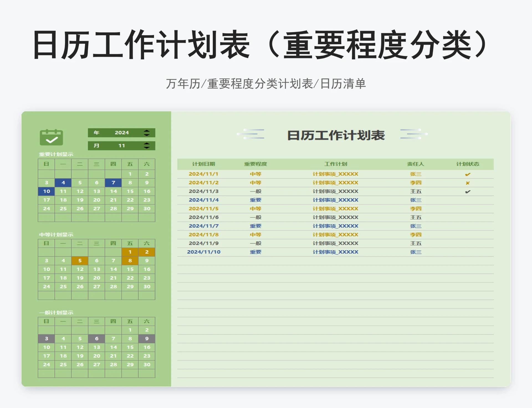Click the 重要程度 column header
Viewport: 532px width, 408px height.
tap(256, 164)
